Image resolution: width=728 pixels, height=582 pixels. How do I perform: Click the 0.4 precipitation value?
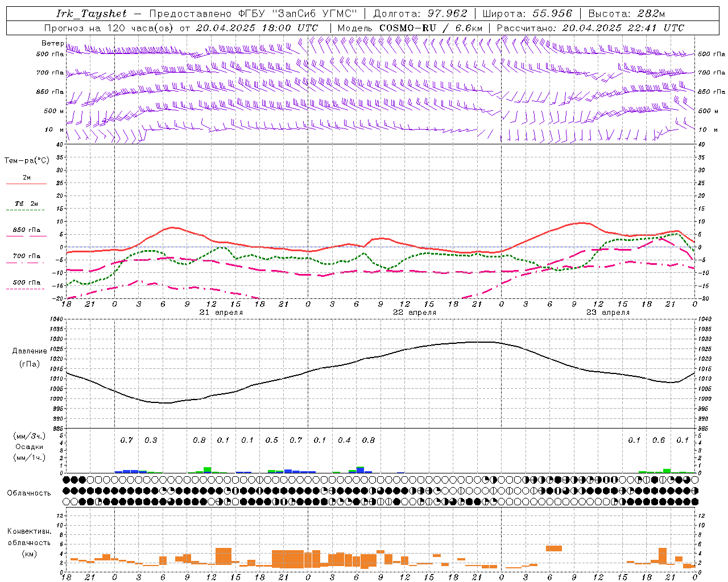tap(344, 440)
